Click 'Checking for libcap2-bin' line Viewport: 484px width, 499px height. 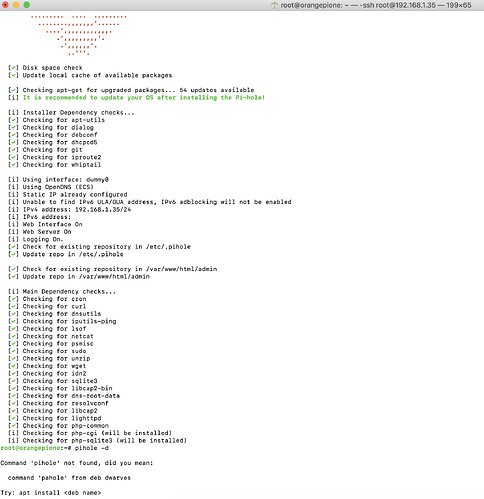click(x=60, y=388)
